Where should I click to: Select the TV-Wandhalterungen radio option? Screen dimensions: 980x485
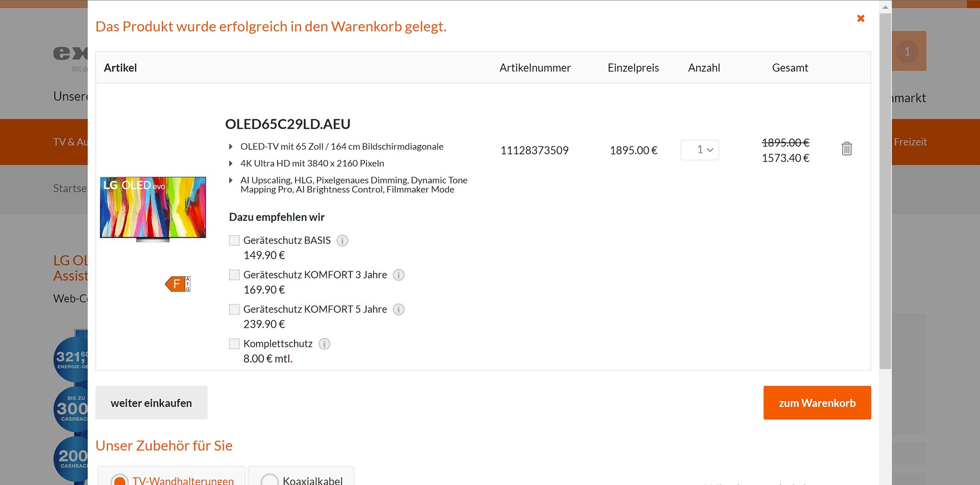(x=119, y=481)
